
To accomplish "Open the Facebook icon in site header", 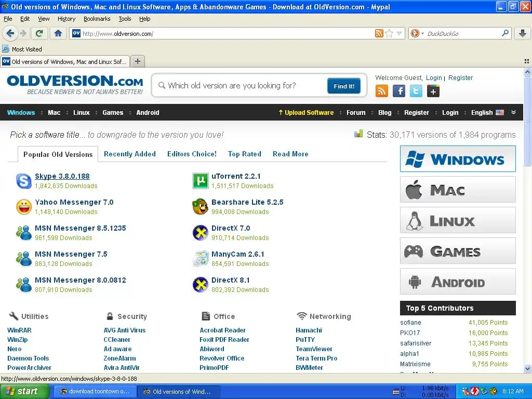I will click(x=399, y=91).
